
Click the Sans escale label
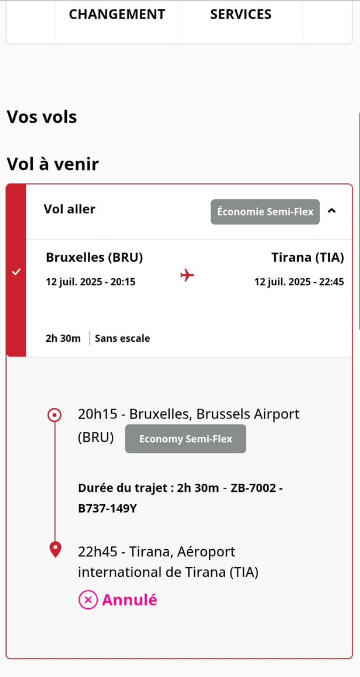click(123, 338)
